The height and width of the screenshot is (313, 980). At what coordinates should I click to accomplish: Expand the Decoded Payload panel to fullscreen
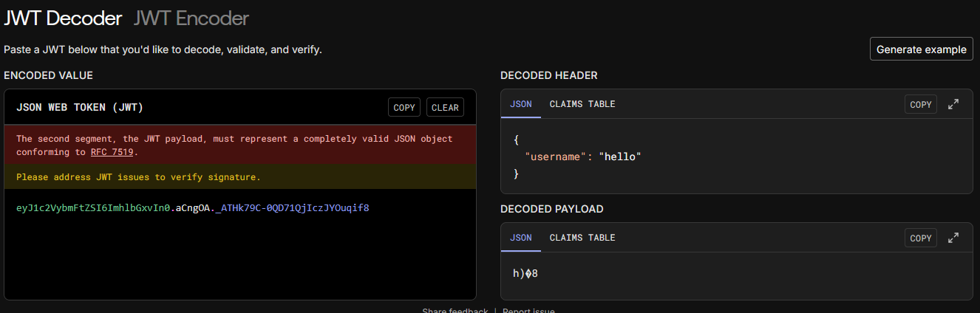953,238
